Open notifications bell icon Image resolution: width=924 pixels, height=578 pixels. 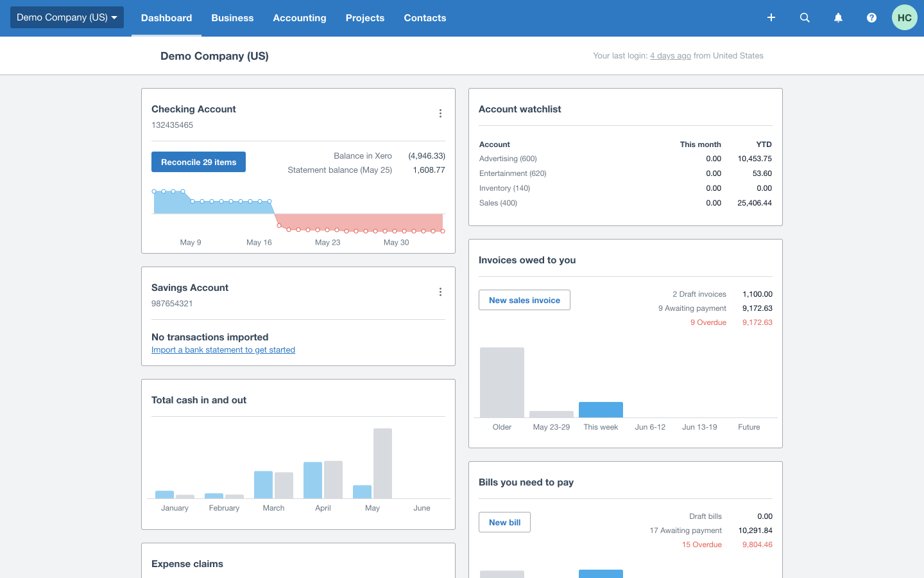click(838, 18)
